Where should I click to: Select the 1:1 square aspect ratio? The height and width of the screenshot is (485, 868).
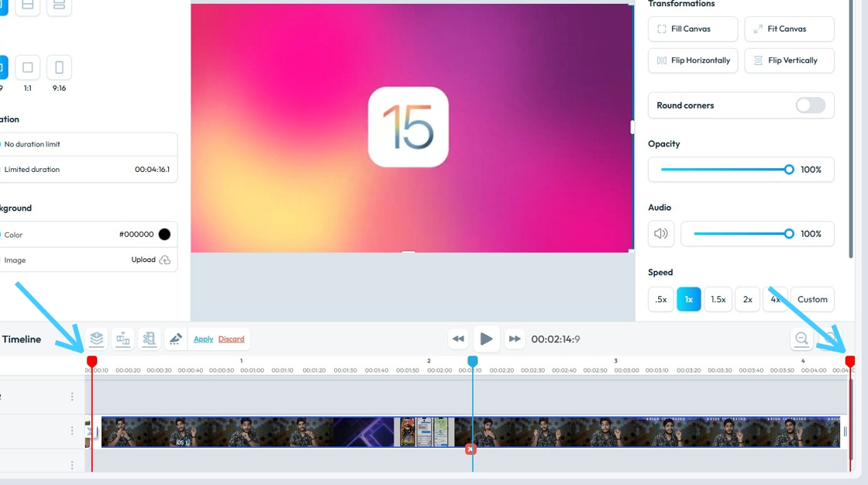click(28, 67)
